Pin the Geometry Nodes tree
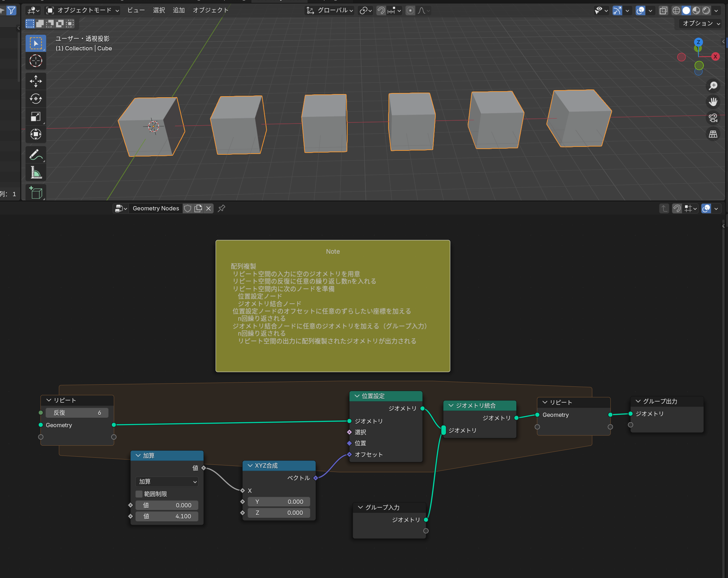Screen dimensions: 728x578 [222, 208]
